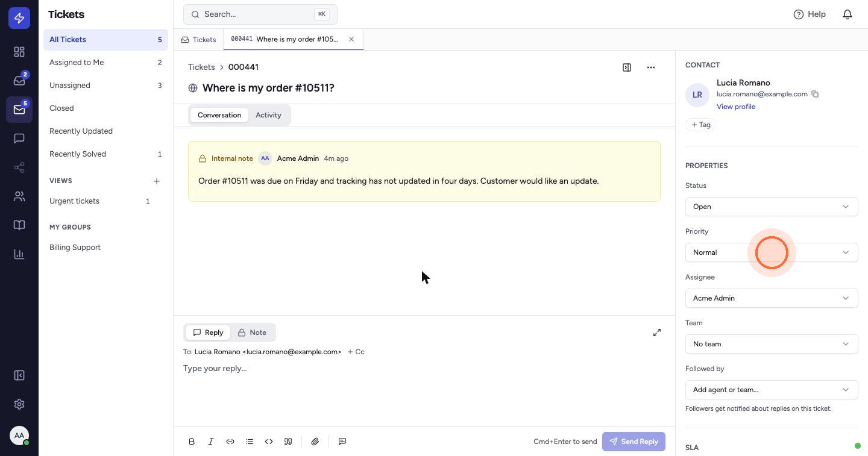Open the chat bubble icon in the sidebar
The image size is (868, 456).
(19, 139)
